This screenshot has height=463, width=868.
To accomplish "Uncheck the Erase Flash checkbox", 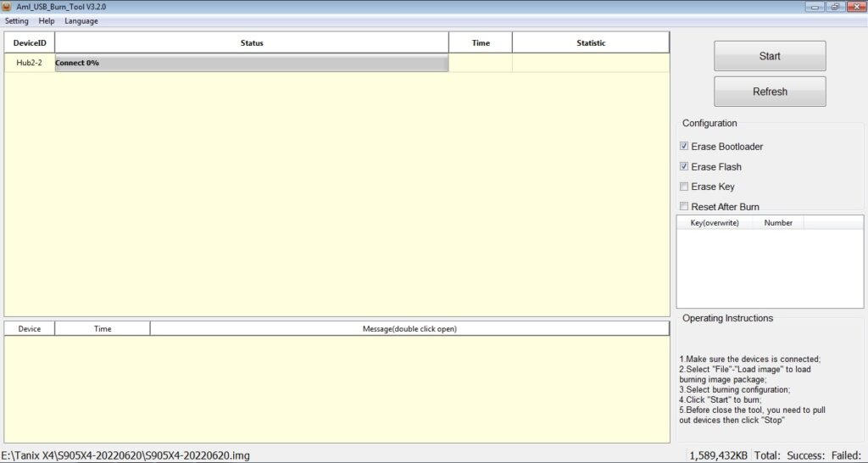I will click(x=684, y=166).
